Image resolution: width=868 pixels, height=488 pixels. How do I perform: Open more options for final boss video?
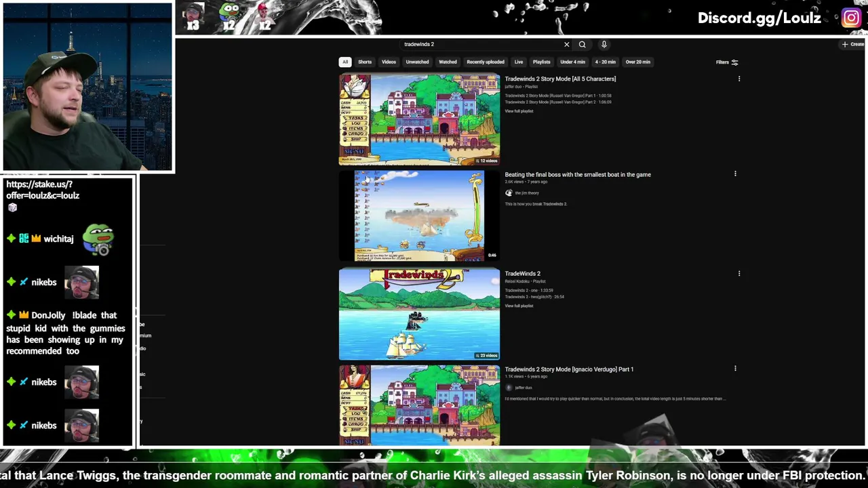(735, 174)
